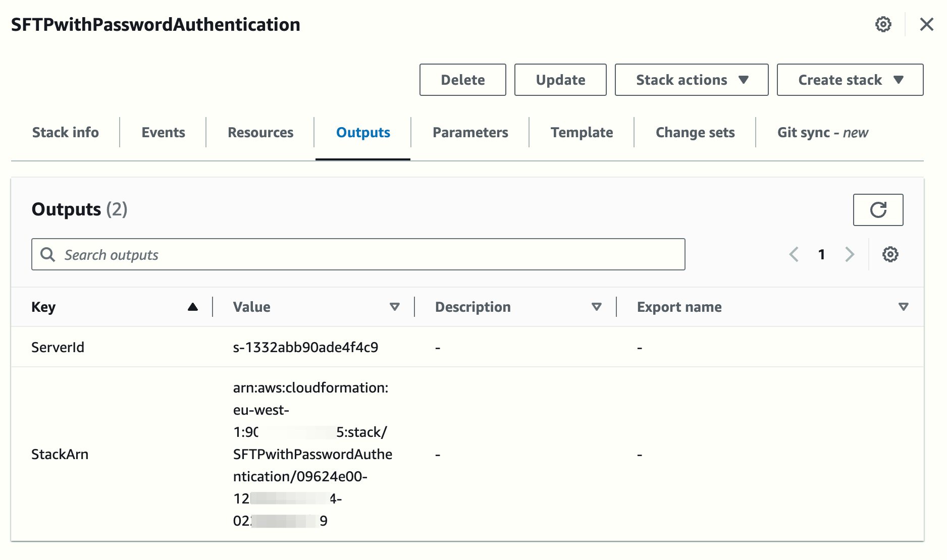Click the Update button
Viewport: 947px width, 560px height.
(x=560, y=79)
